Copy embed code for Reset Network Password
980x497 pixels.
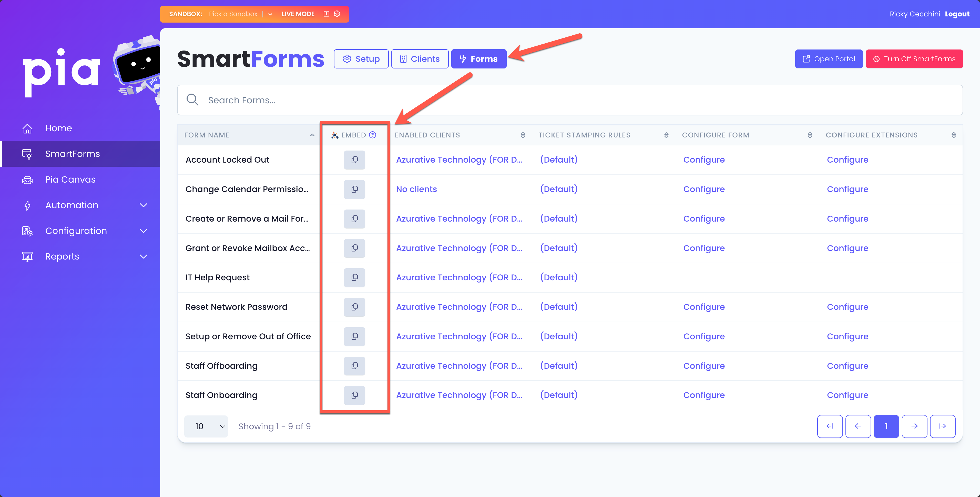354,307
